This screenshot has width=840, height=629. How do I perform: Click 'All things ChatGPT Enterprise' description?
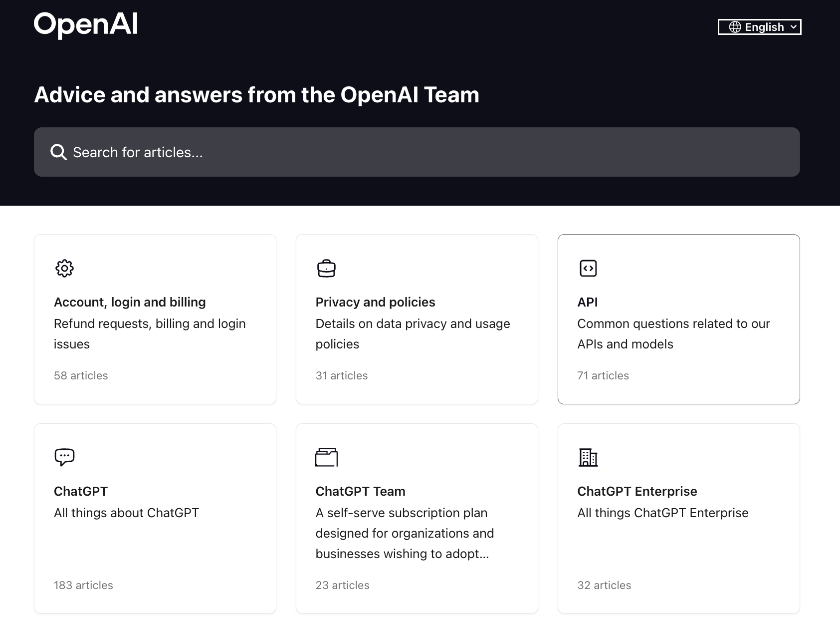click(x=663, y=513)
